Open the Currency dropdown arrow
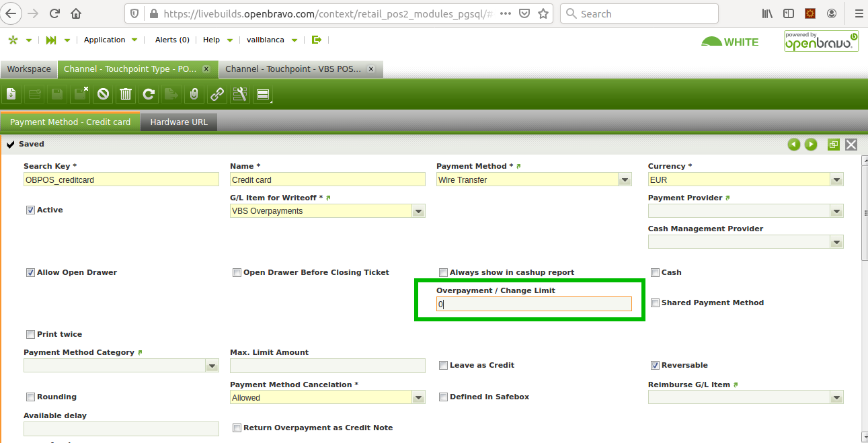Viewport: 868px width, 443px height. coord(836,180)
